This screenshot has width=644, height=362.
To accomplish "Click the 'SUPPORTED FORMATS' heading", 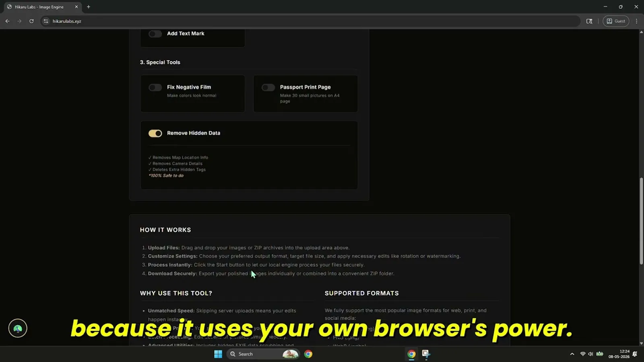I will click(362, 293).
